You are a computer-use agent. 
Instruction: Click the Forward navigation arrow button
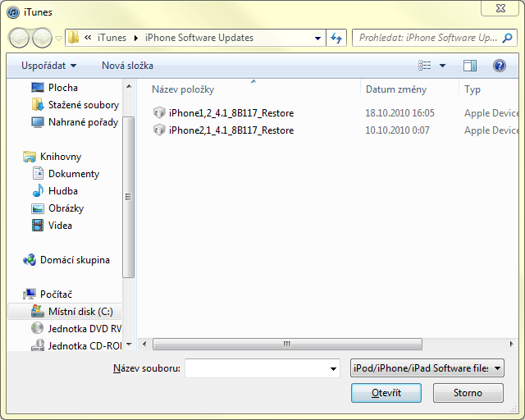42,38
